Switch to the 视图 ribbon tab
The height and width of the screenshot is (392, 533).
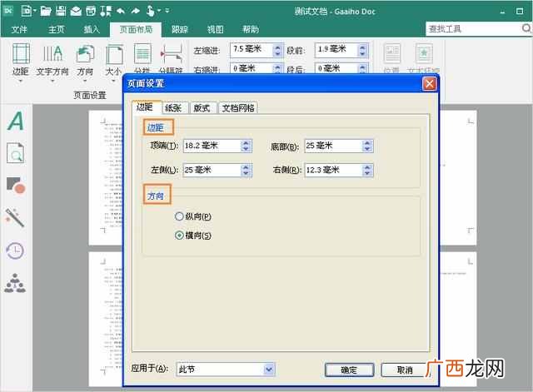click(x=216, y=30)
